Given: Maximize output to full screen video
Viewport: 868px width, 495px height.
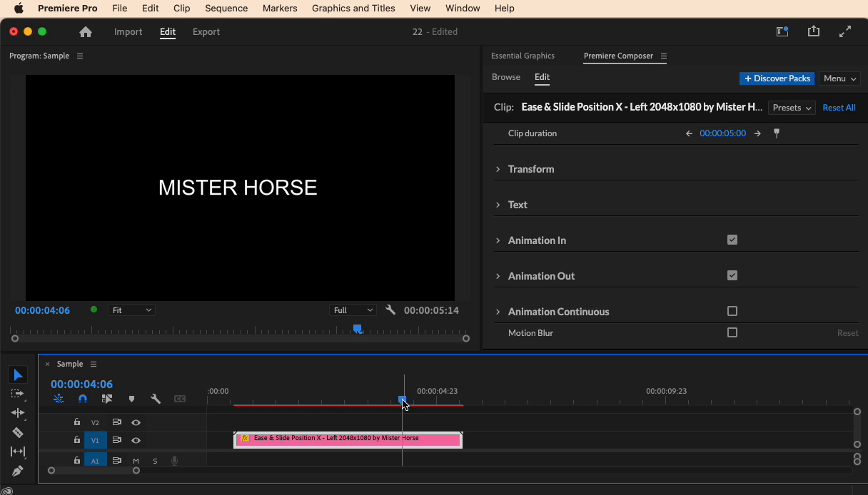Looking at the screenshot, I should 845,31.
